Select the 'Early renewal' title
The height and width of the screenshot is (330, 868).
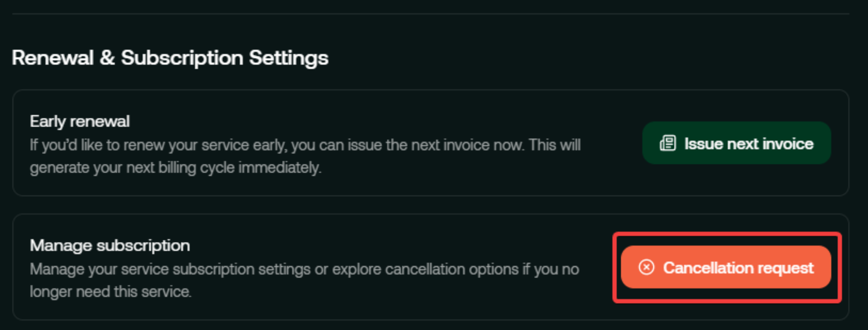(80, 122)
